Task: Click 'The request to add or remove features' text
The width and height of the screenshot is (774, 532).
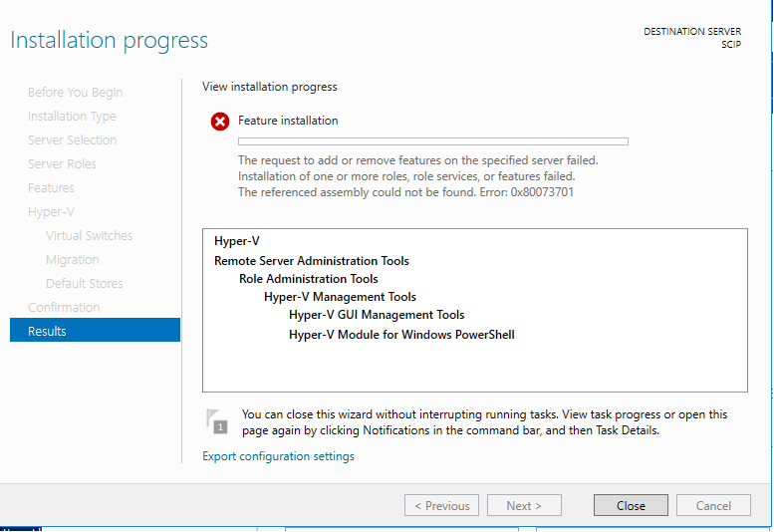Action: pos(418,160)
